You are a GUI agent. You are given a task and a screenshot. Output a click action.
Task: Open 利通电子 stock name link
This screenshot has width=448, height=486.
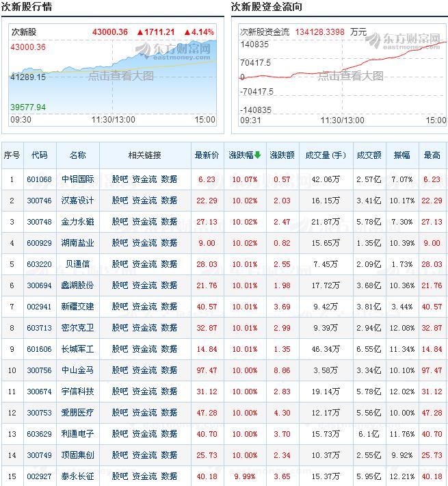click(x=78, y=433)
